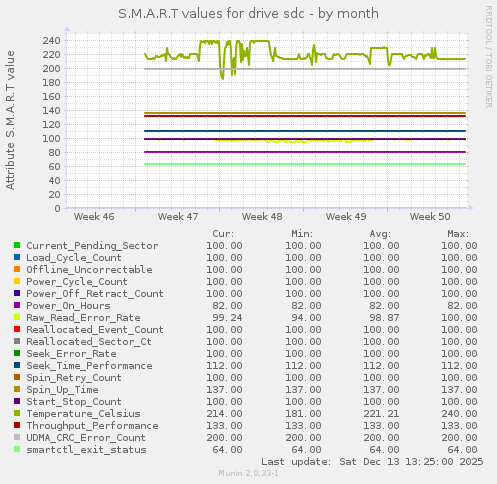
Task: Click the Load_Cycle_Count blue legend swatch
Action: 17,257
